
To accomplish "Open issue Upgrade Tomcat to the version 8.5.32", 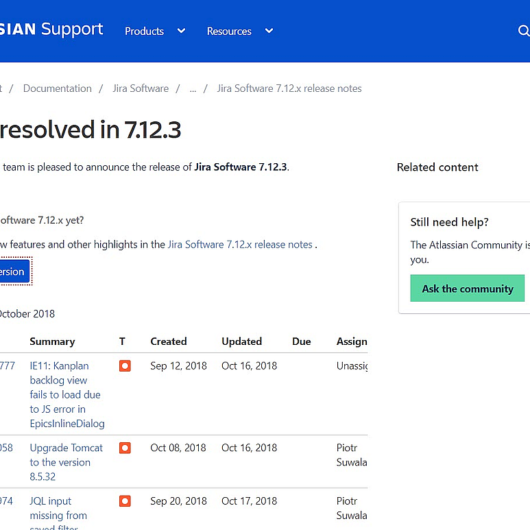I will coord(66,462).
